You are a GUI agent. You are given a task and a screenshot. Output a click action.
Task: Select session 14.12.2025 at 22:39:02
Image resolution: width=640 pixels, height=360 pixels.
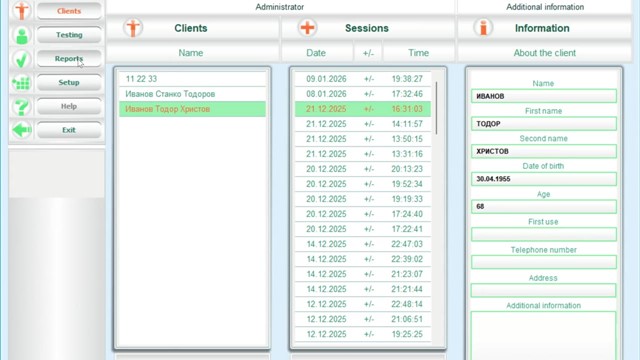pos(363,259)
